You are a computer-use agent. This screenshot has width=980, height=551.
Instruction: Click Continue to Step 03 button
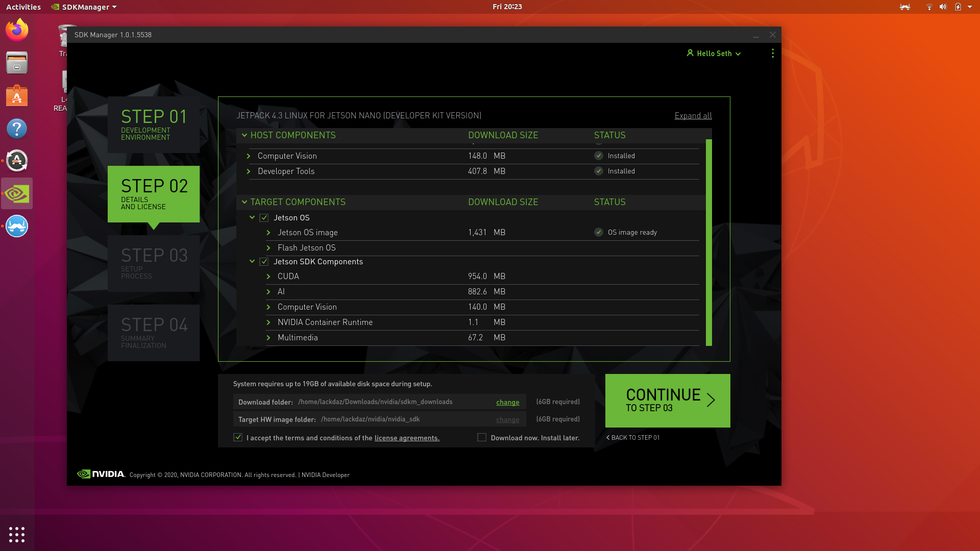tap(667, 400)
